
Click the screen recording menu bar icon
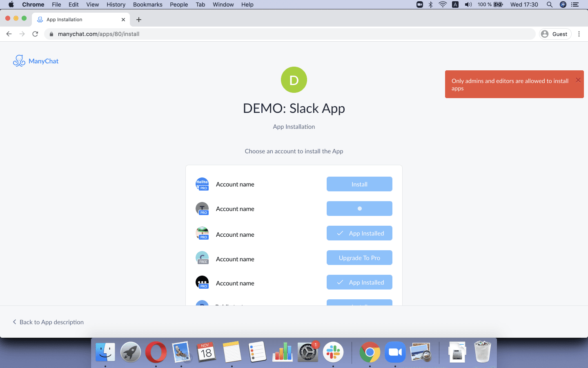(419, 4)
